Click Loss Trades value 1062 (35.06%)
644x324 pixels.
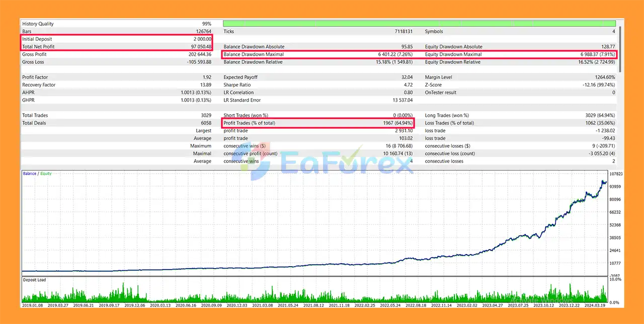[600, 123]
